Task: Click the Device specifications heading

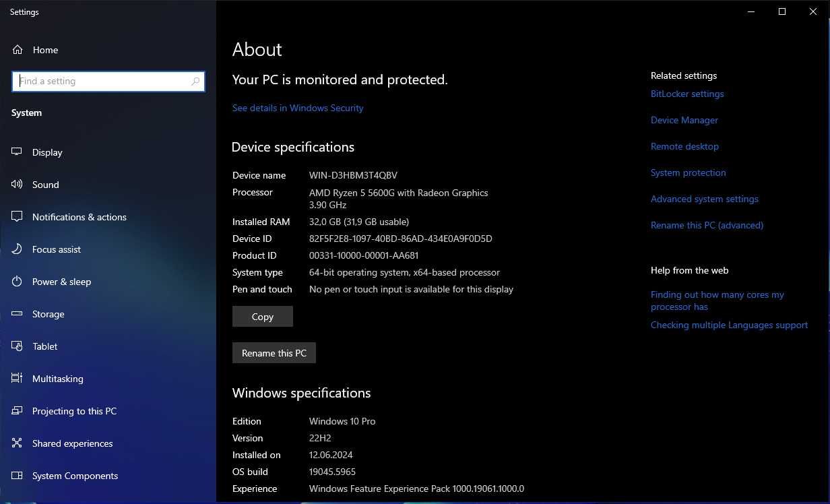Action: click(293, 147)
